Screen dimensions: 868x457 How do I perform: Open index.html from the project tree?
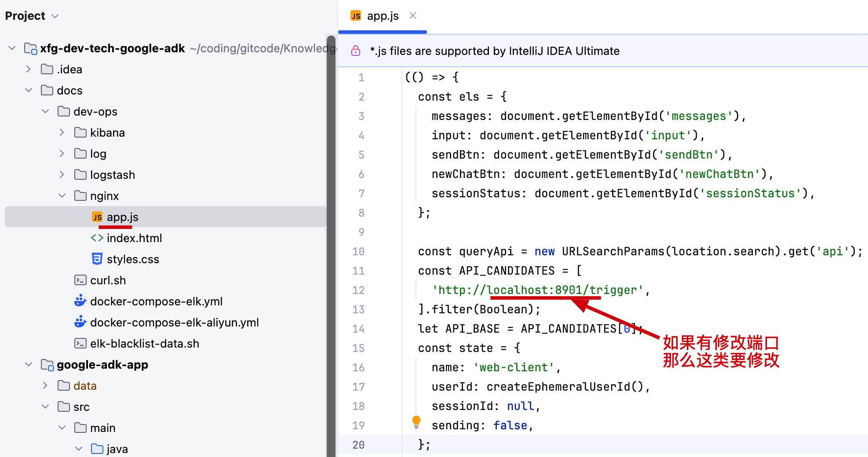[134, 238]
